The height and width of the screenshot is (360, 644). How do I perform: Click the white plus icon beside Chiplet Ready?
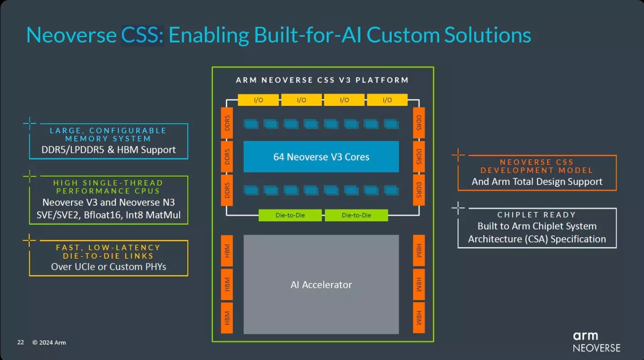coord(458,208)
